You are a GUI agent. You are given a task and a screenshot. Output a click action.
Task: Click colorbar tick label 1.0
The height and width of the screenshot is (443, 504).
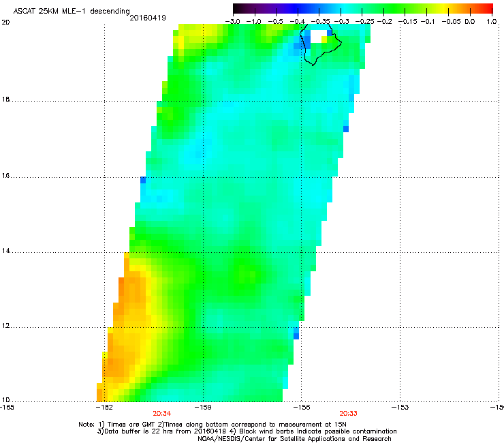492,22
